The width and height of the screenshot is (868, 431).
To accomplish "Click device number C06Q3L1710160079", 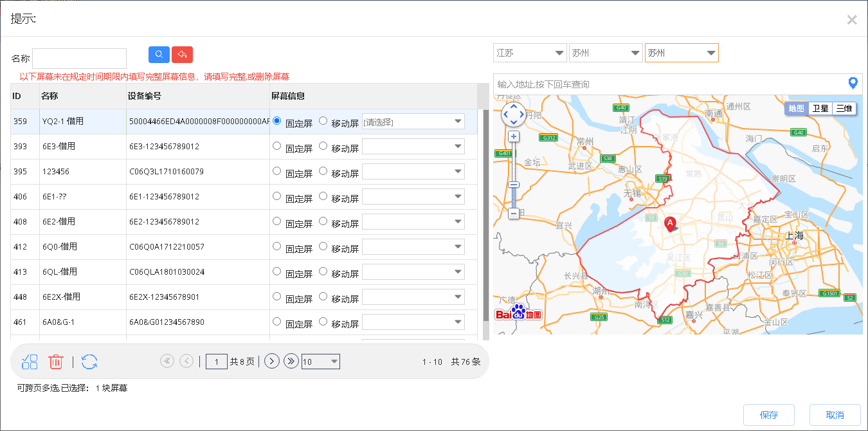I will 167,172.
